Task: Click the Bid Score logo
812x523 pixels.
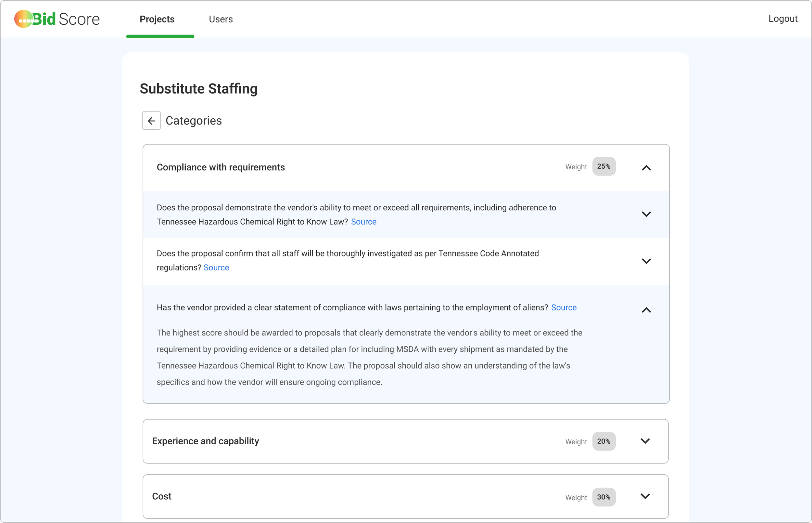Action: pos(57,19)
